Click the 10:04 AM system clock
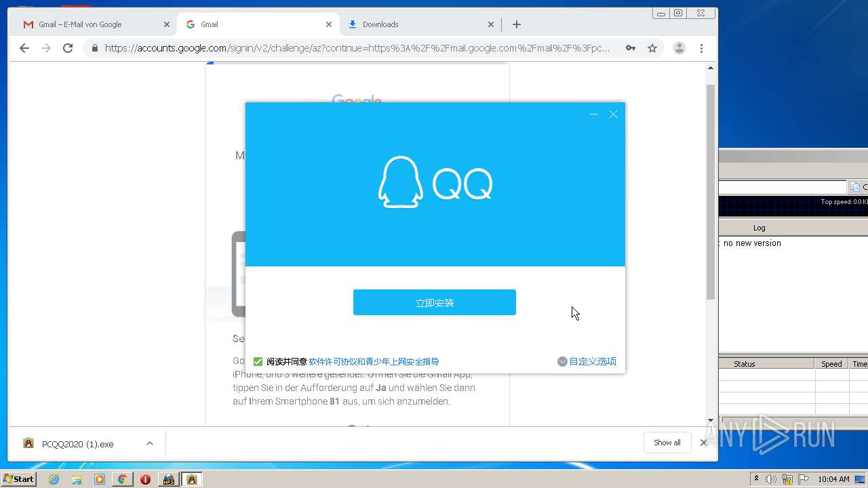The image size is (868, 488). tap(833, 479)
